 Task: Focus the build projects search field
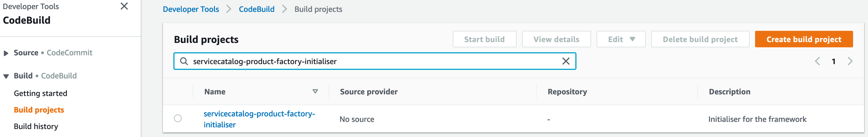[x=375, y=61]
